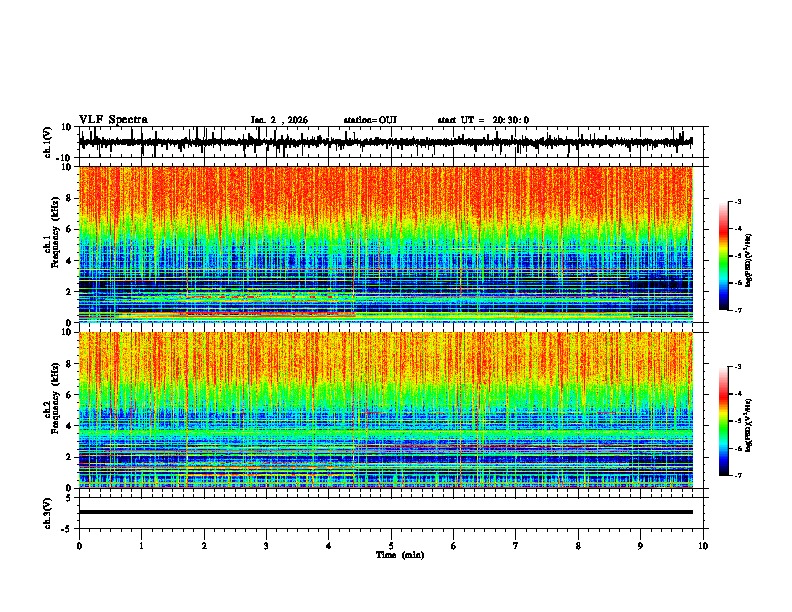Click time axis tick label "5"
792x612 pixels.
coord(391,546)
